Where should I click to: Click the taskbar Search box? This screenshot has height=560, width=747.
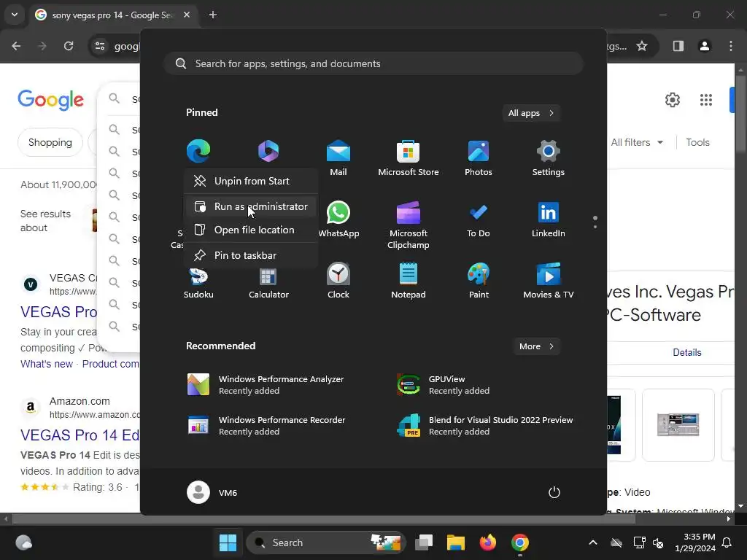326,542
